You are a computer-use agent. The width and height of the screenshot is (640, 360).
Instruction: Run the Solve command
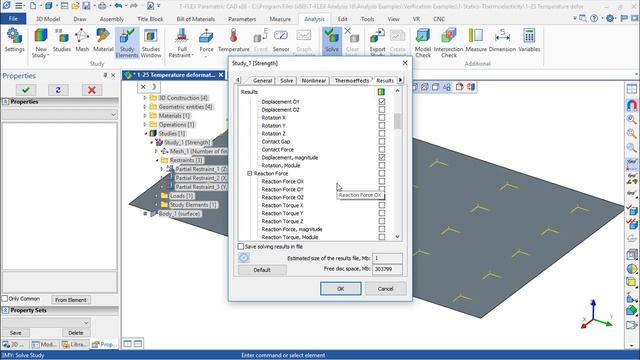click(x=332, y=40)
